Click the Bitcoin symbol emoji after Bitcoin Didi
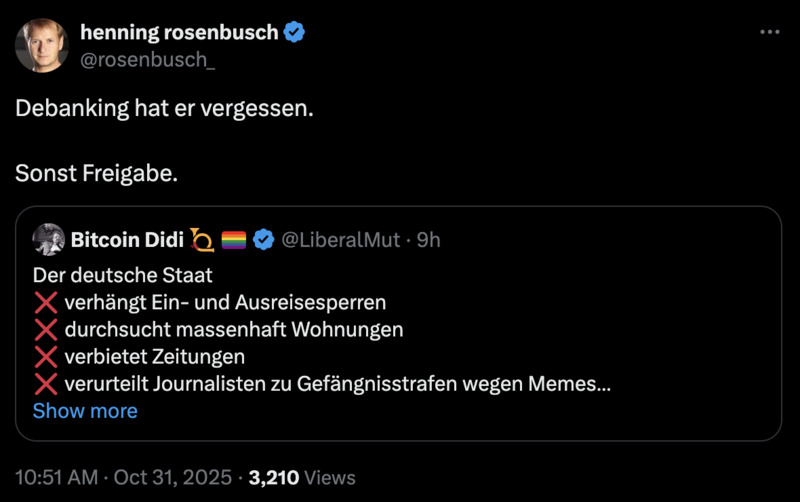The width and height of the screenshot is (800, 502). point(202,240)
